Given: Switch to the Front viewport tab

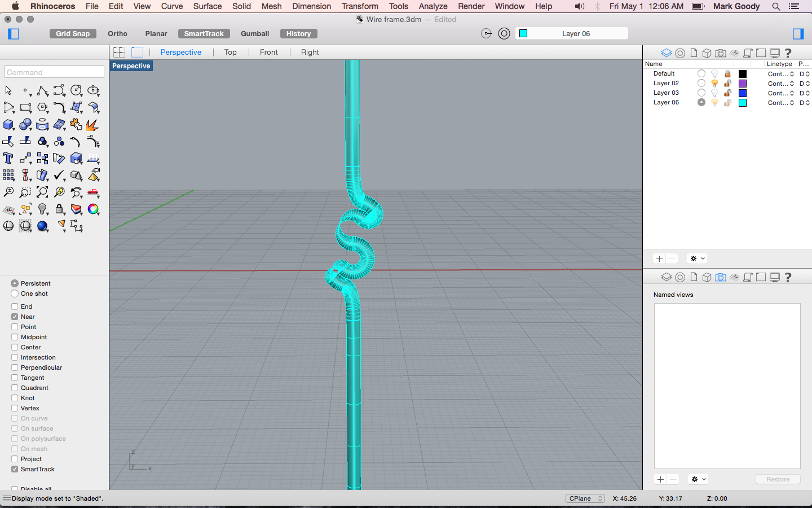Looking at the screenshot, I should [269, 52].
